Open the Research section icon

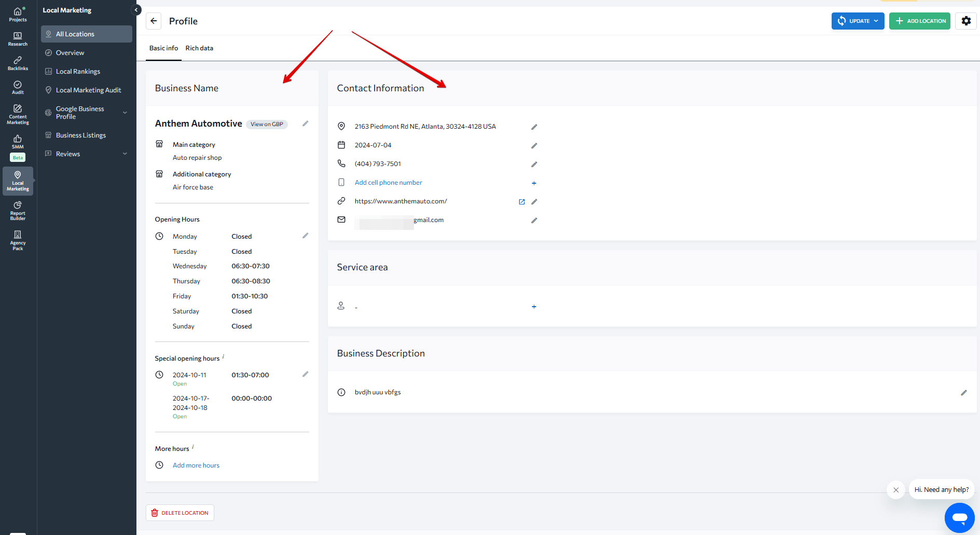[x=18, y=39]
